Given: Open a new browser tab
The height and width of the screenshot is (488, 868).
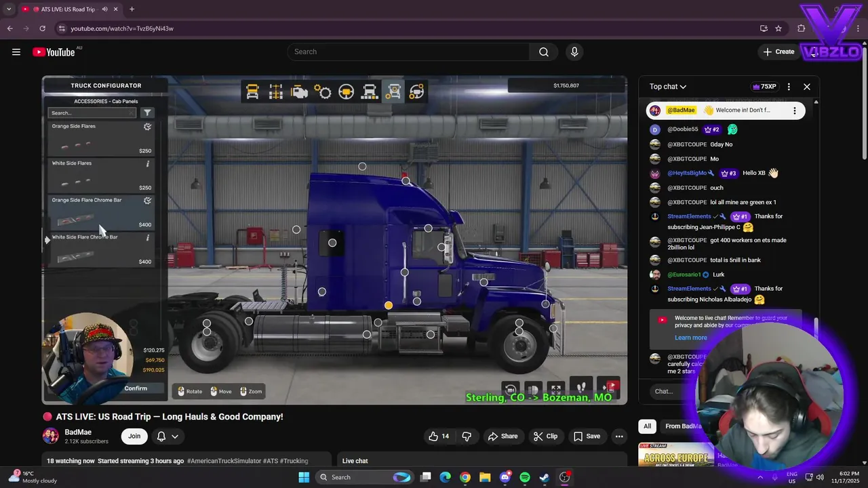Looking at the screenshot, I should click(x=132, y=9).
